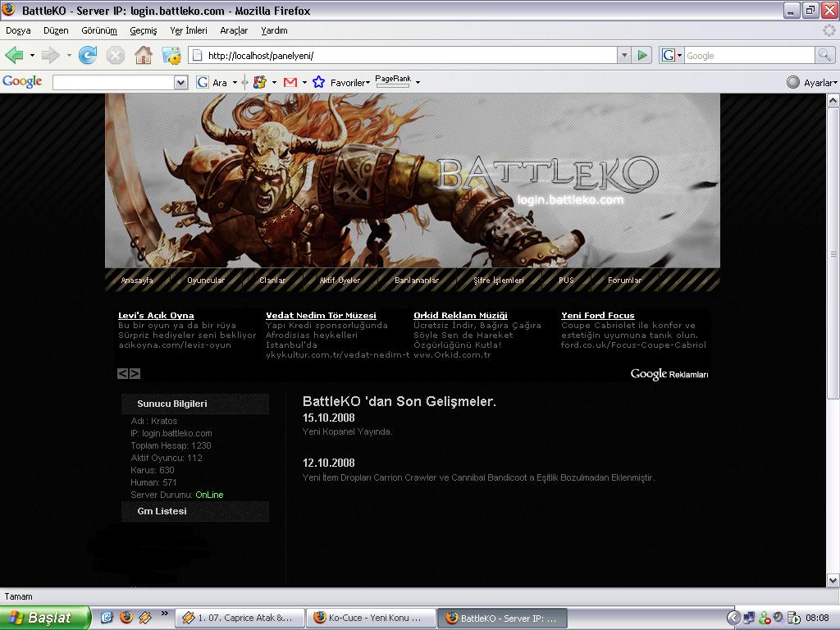Click the BattleKO banner logo
Screen dimensions: 840x630
pos(548,174)
